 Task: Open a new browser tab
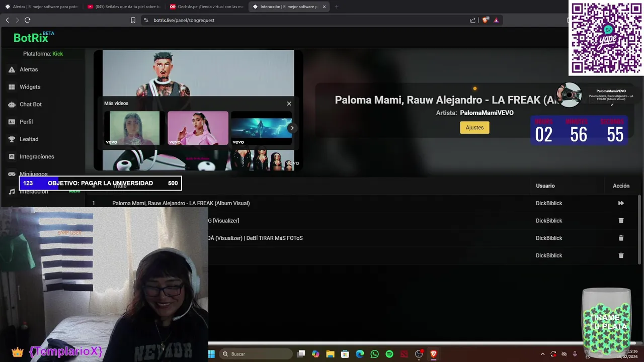[336, 7]
